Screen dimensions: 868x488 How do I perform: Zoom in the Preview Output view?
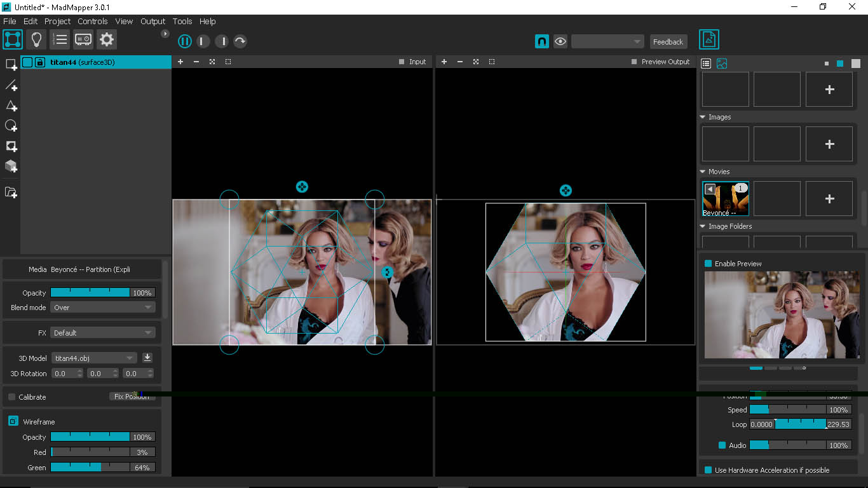tap(444, 62)
